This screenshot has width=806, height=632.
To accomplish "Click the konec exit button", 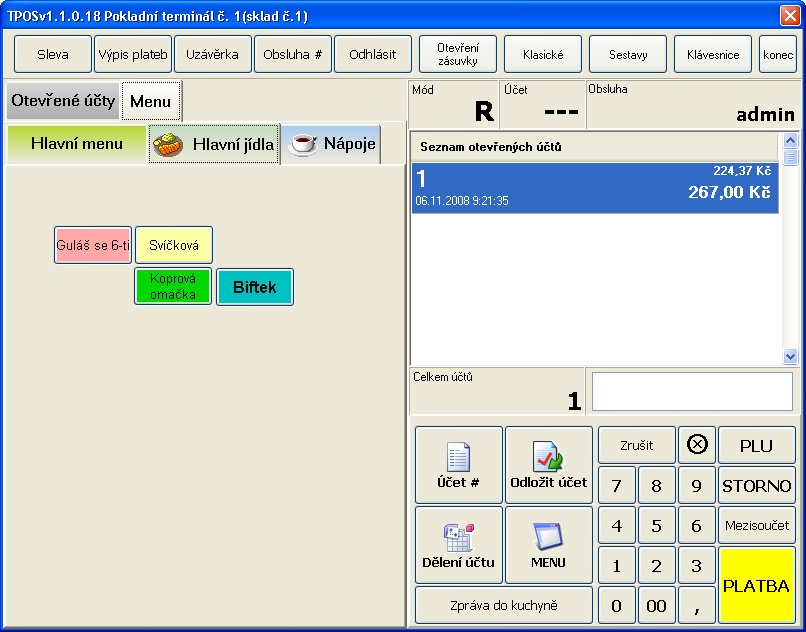I will [778, 55].
